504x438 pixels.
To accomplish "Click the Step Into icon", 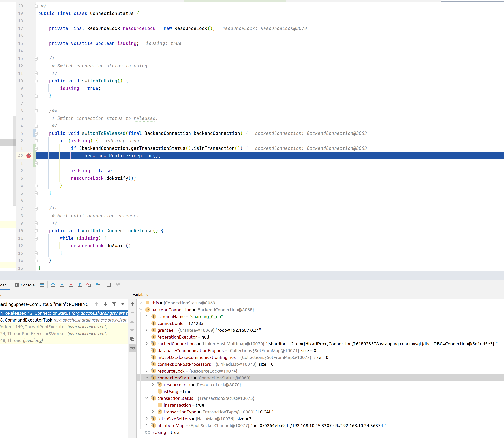I will [62, 285].
